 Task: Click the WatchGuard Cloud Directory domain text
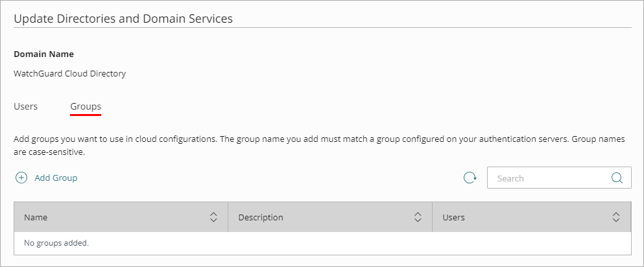point(69,74)
